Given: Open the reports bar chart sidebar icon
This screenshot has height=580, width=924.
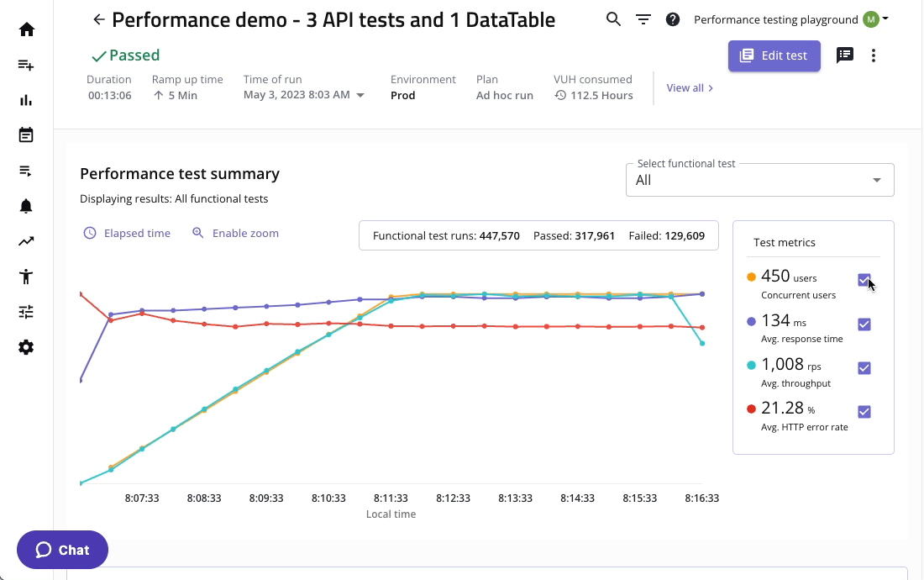Looking at the screenshot, I should [26, 100].
